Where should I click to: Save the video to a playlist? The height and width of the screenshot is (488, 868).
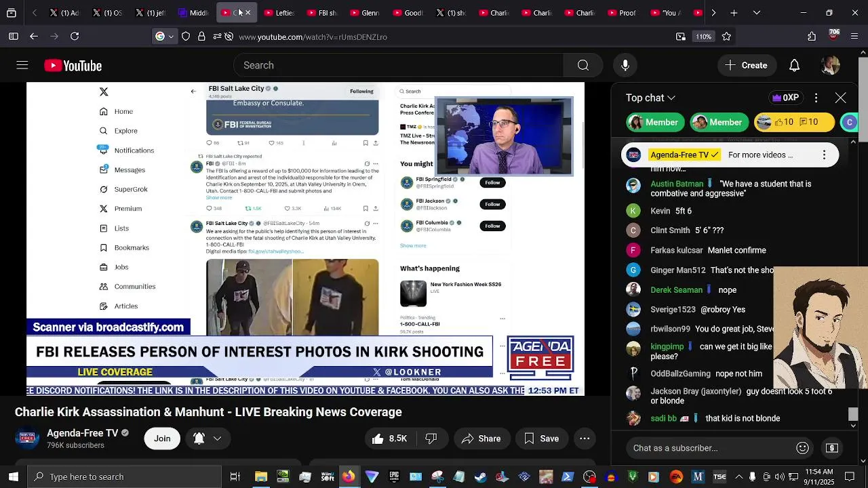point(542,439)
